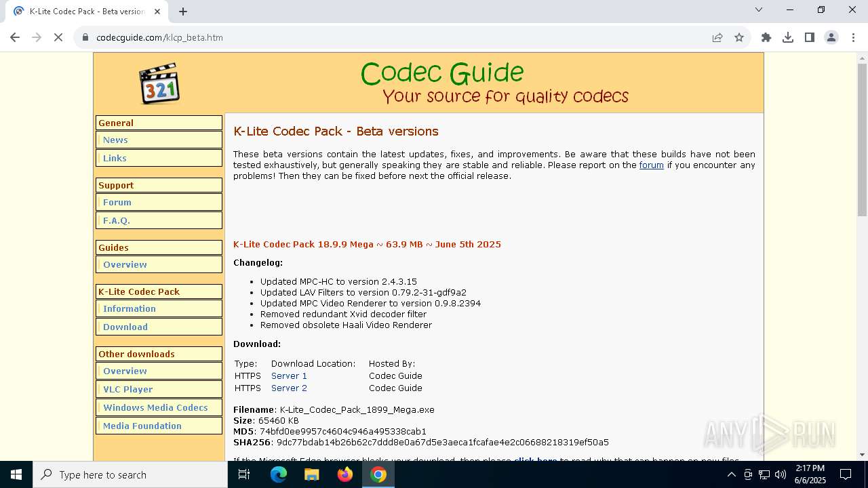Click the SHA256 hash value
This screenshot has height=488, width=868.
pyautogui.click(x=442, y=442)
